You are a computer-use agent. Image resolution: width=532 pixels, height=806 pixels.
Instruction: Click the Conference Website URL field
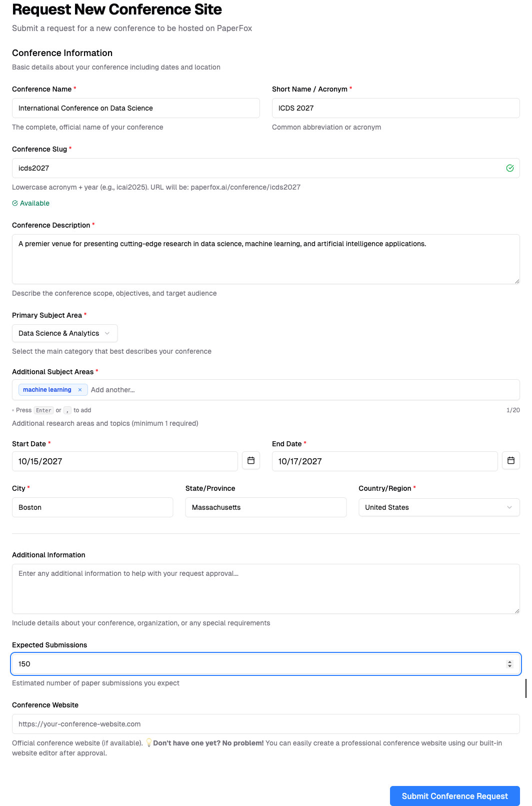265,724
